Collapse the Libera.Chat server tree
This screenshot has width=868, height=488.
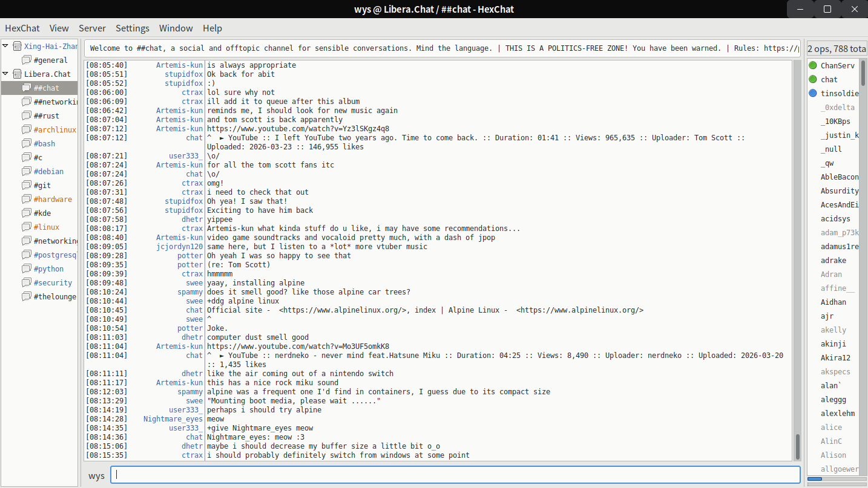[5, 74]
